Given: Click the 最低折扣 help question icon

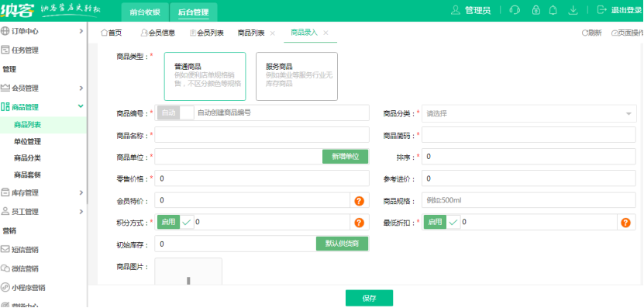Looking at the screenshot, I should (625, 223).
